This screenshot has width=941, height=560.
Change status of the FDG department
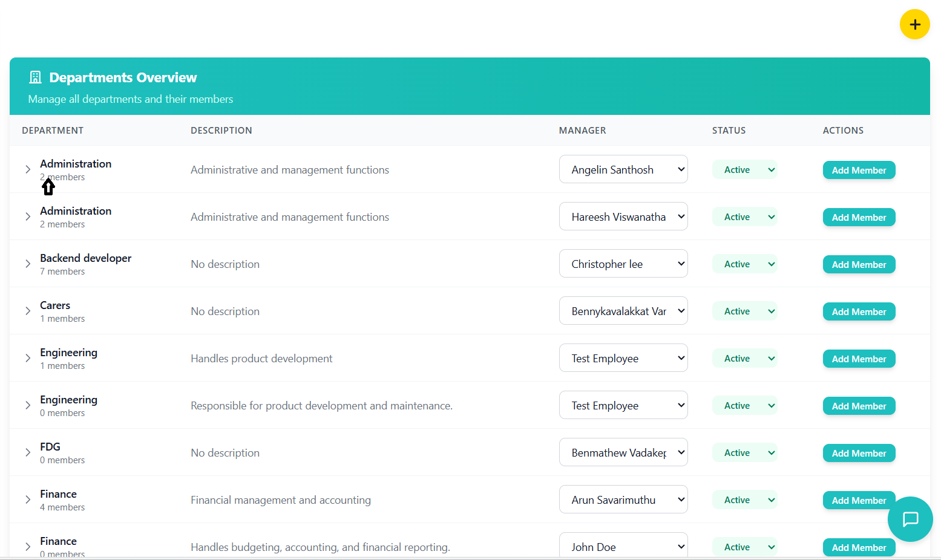click(x=745, y=453)
